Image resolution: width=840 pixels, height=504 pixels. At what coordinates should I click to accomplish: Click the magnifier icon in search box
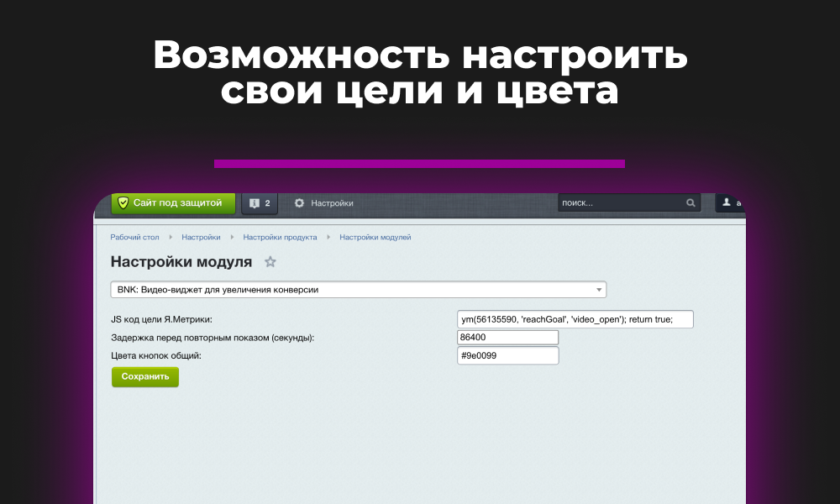[x=690, y=203]
